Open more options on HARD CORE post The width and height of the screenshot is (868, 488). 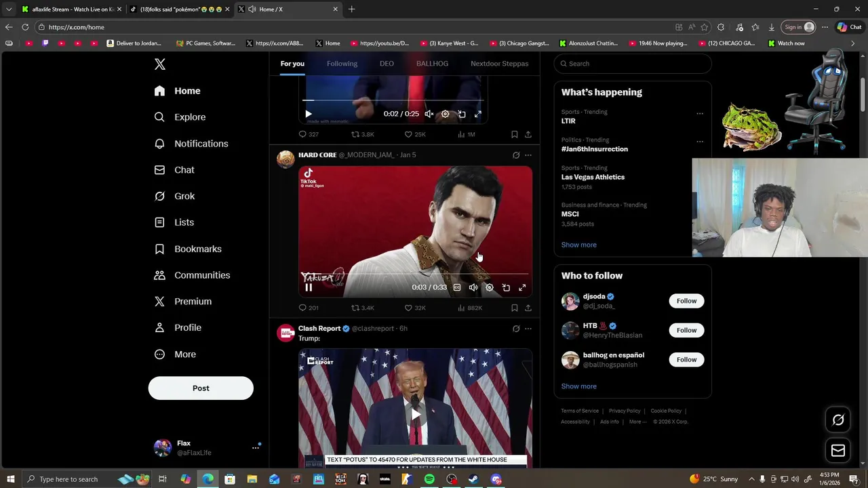[x=528, y=155]
